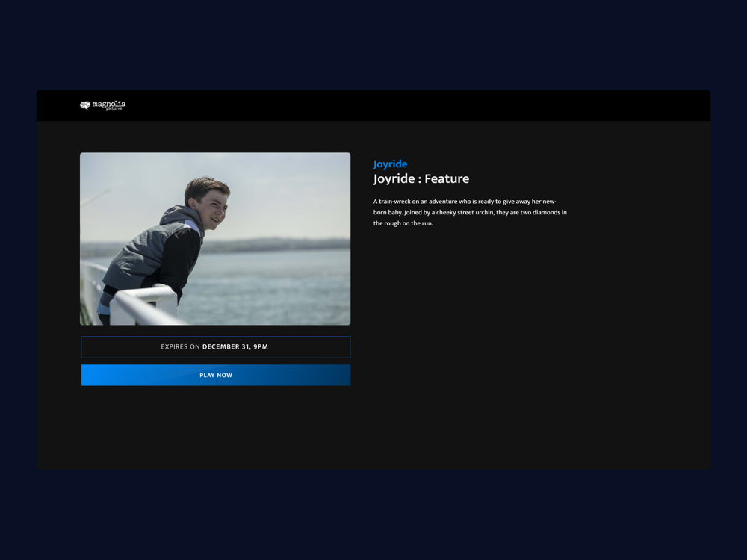Select the "magnolia" wordmark text
This screenshot has height=560, width=747.
tap(109, 104)
